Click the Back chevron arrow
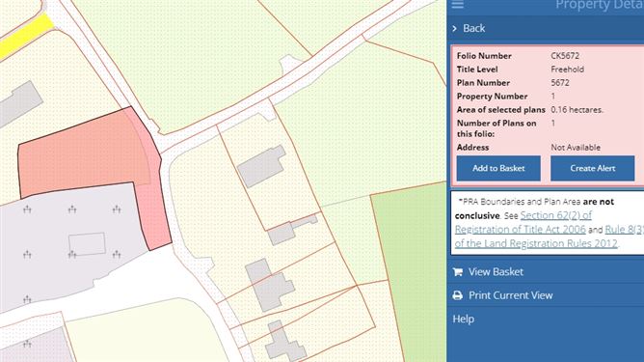This screenshot has width=644, height=362. (x=454, y=28)
